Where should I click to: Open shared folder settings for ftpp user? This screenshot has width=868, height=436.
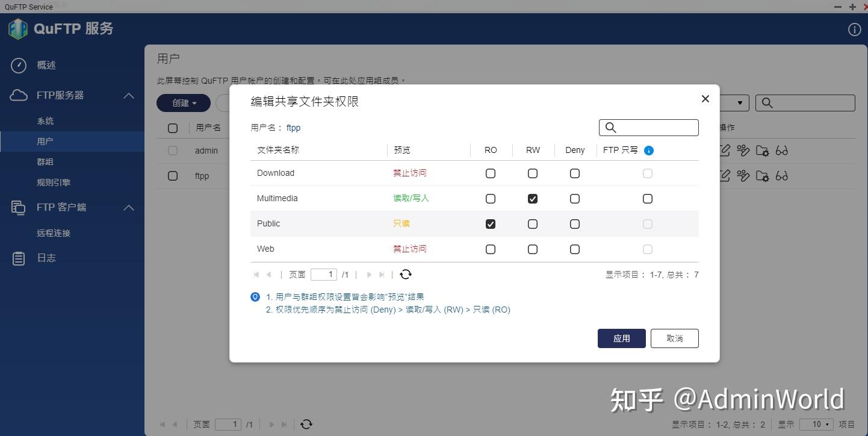coord(763,176)
